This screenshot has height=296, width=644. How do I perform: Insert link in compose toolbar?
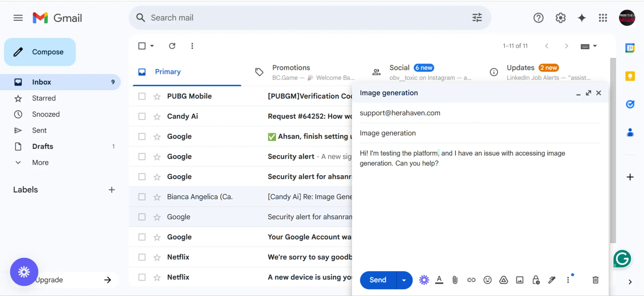tap(471, 280)
